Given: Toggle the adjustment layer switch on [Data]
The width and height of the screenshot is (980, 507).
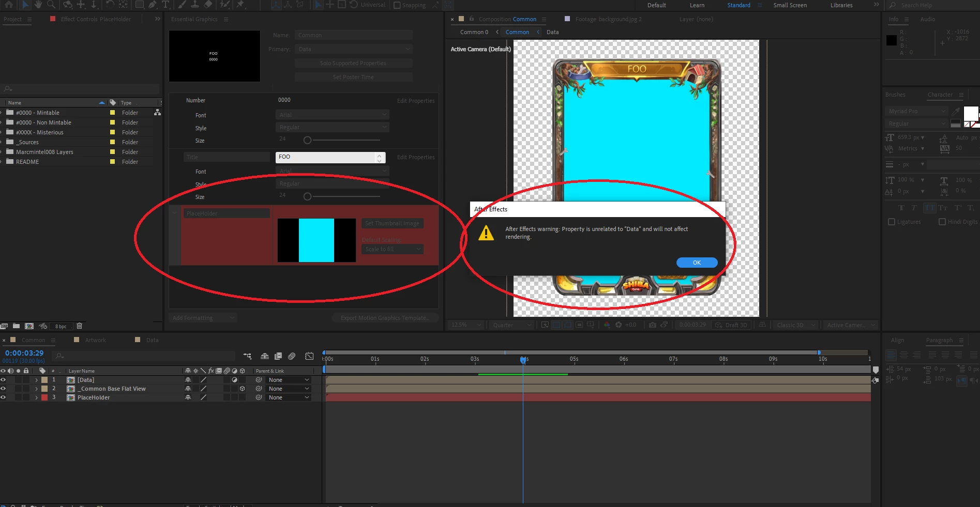Looking at the screenshot, I should (234, 380).
